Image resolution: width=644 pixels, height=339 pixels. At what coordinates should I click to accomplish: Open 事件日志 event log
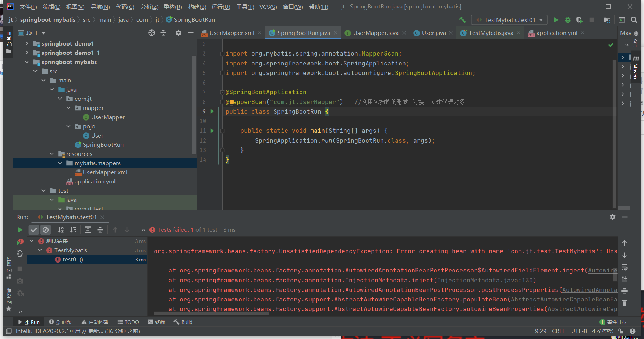point(613,322)
